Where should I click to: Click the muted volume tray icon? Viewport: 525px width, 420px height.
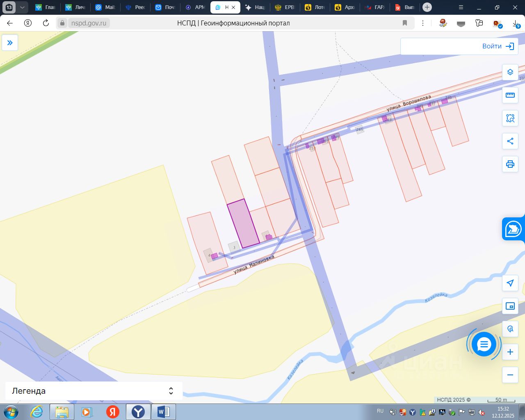tap(482, 412)
